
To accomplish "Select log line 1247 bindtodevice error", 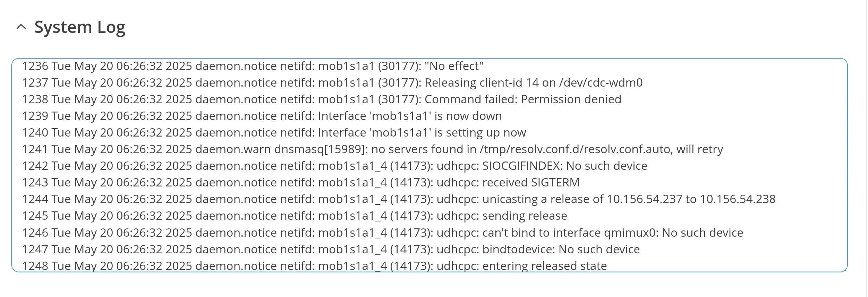I will point(331,249).
